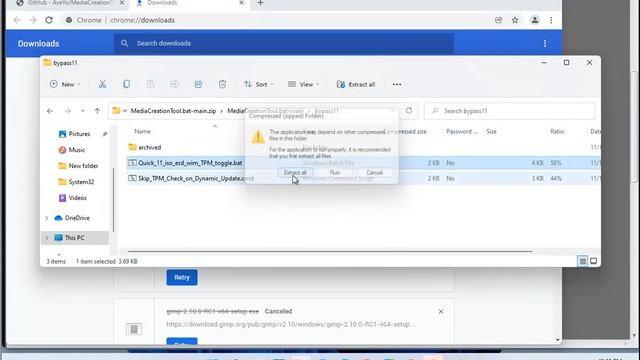Sort by Ratio column header
Viewport: 640px width, 360px height.
pos(557,131)
